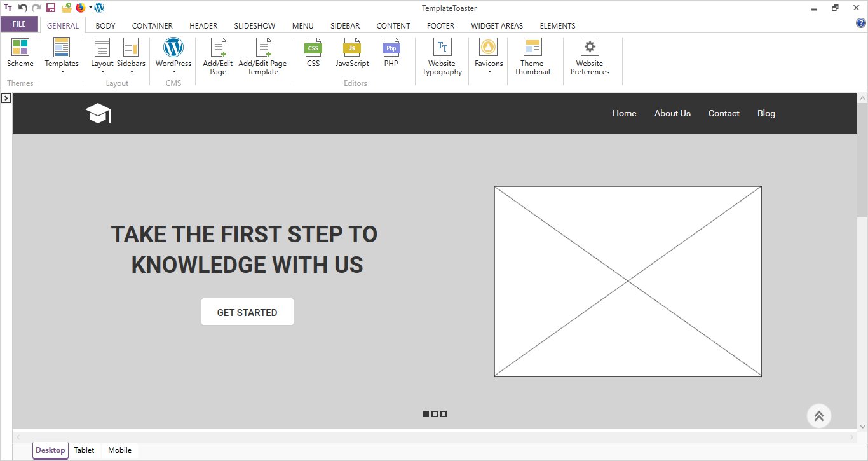
Task: Select the second slideshow indicator square
Action: pyautogui.click(x=435, y=414)
